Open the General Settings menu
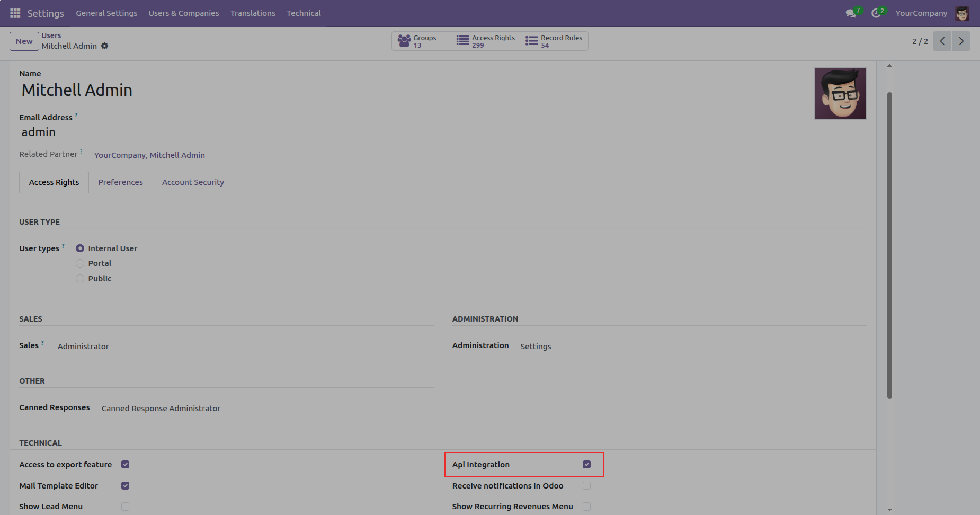The width and height of the screenshot is (980, 515). click(106, 13)
